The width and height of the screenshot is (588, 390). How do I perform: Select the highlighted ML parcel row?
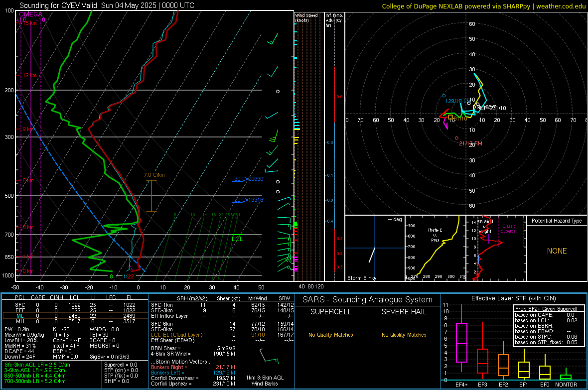(75, 316)
